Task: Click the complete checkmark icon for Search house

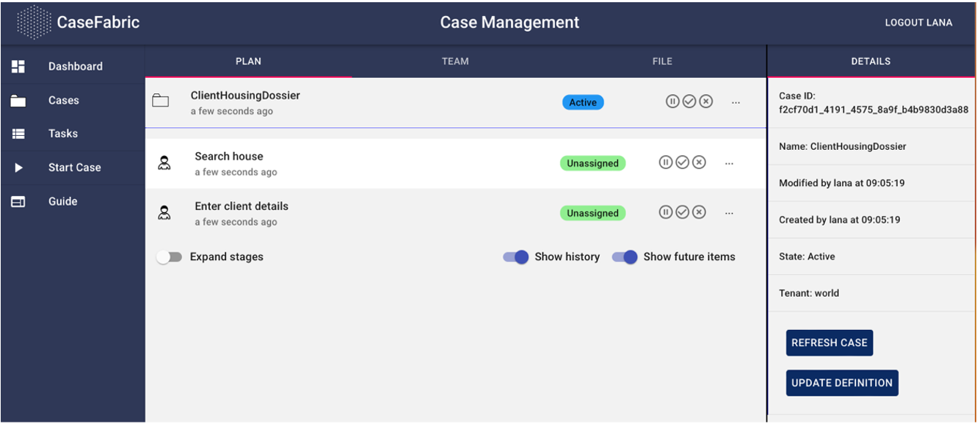Action: (x=682, y=162)
